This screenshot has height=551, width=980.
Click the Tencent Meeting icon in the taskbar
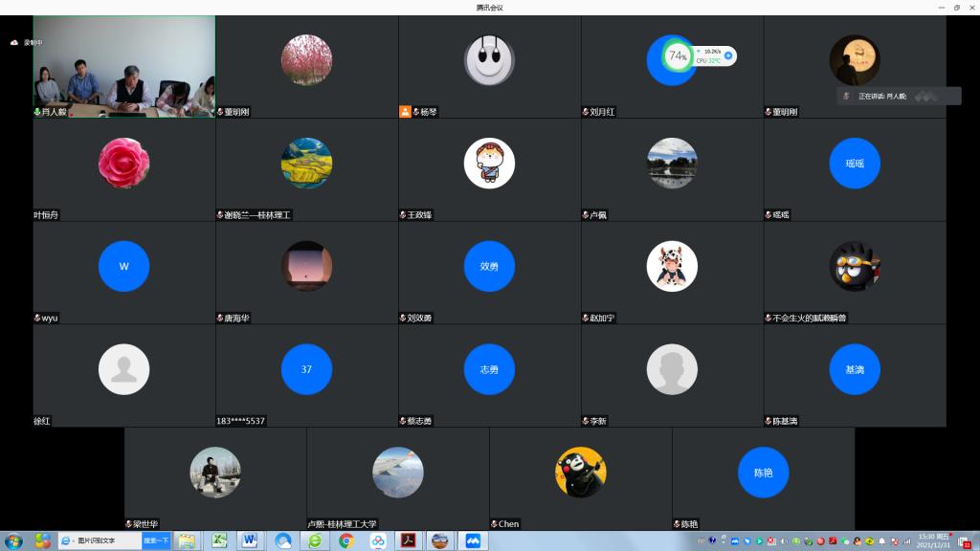(472, 540)
